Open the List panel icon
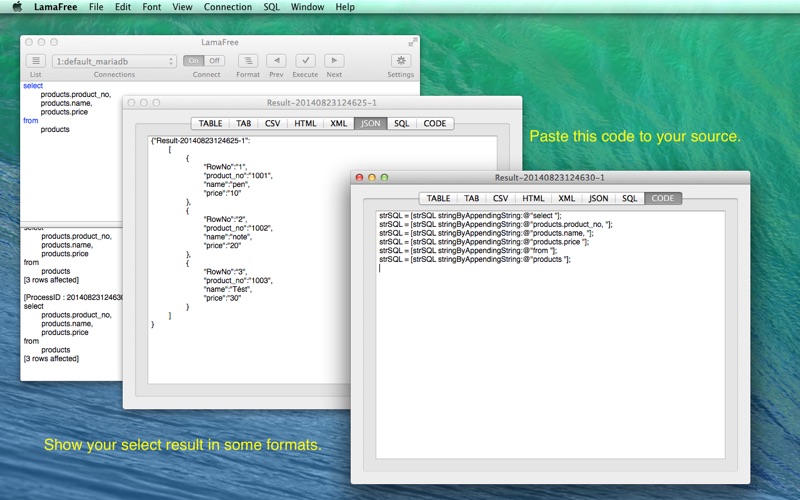 36,61
